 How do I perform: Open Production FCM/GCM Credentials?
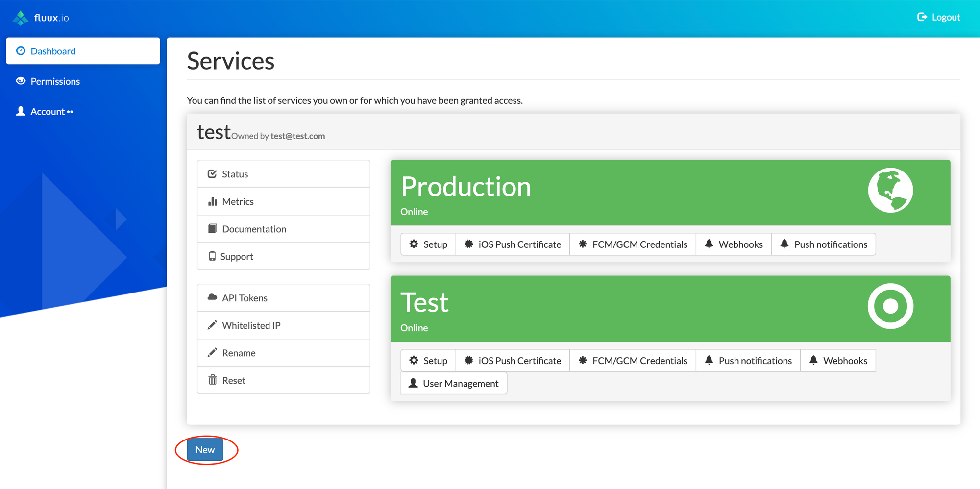tap(633, 244)
